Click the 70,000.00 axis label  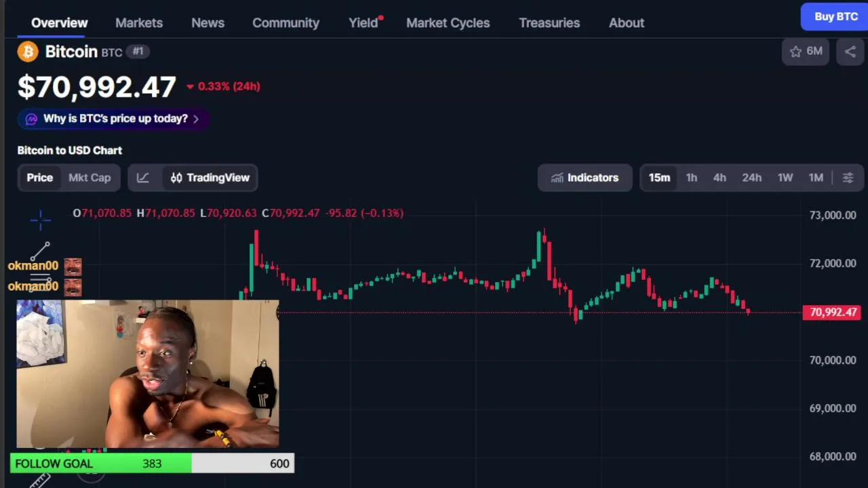pyautogui.click(x=833, y=360)
